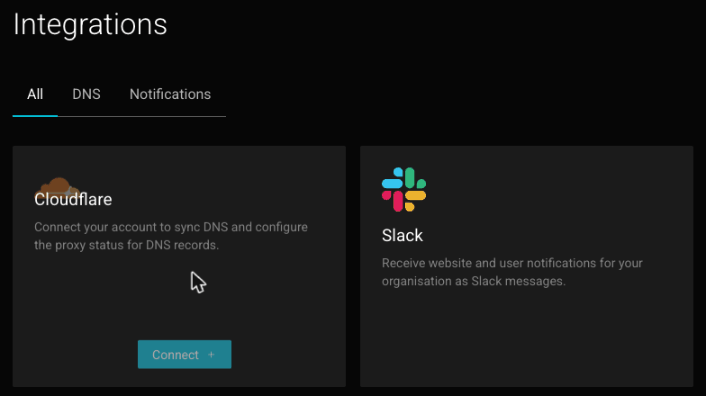Click the Slack card title
Image resolution: width=706 pixels, height=396 pixels.
[402, 235]
